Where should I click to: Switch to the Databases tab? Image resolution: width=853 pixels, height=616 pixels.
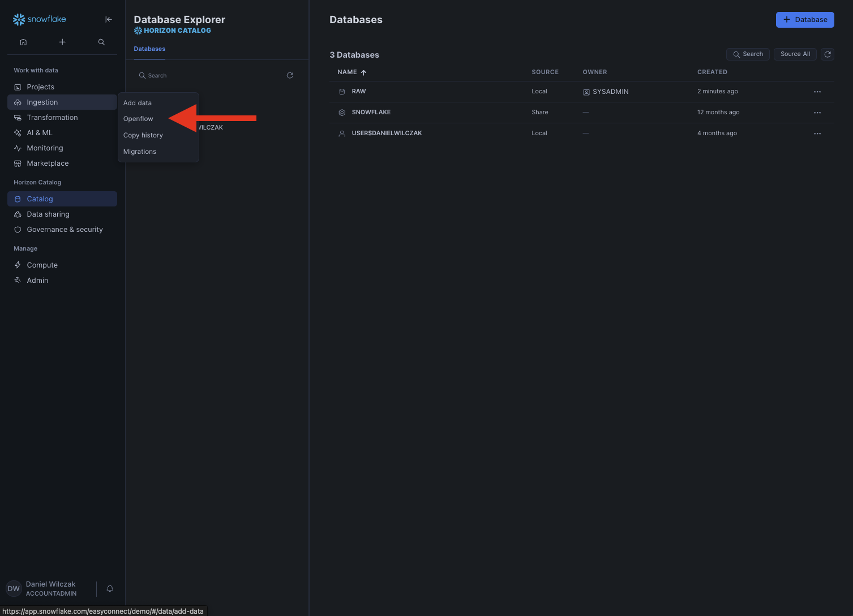tap(149, 49)
